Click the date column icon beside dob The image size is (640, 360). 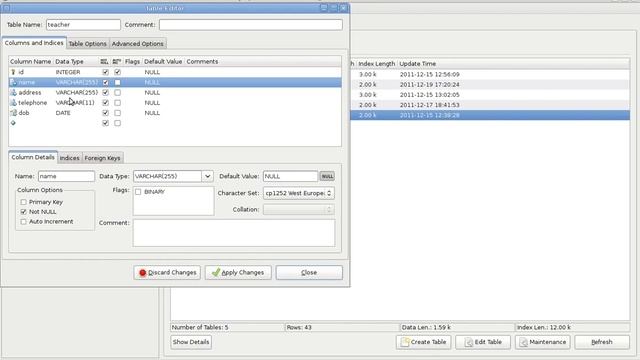[x=13, y=113]
